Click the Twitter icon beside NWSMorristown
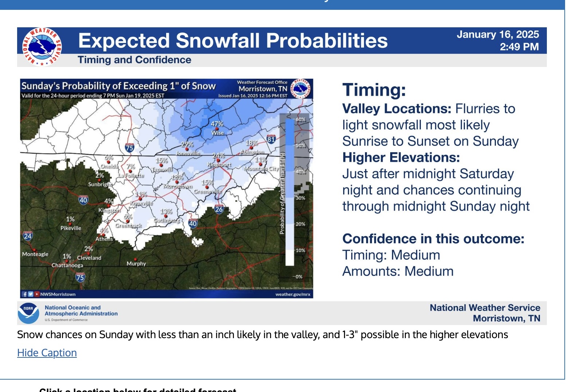This screenshot has width=568, height=392. point(31,294)
